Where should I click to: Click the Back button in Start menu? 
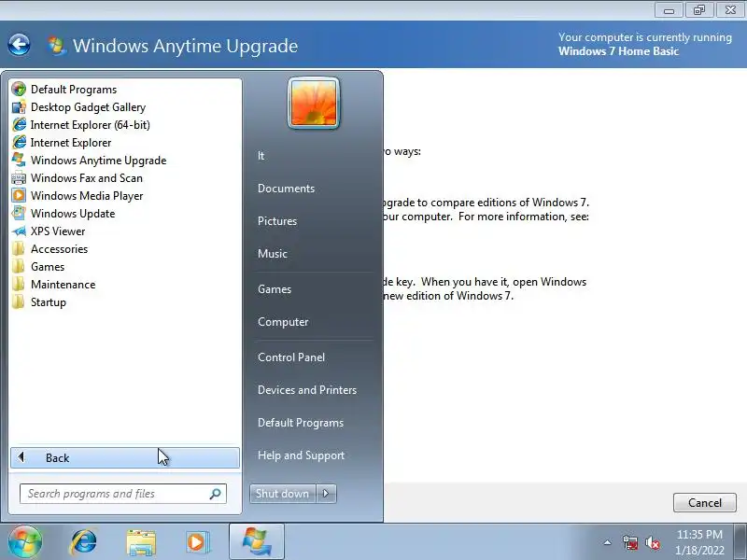coord(125,457)
